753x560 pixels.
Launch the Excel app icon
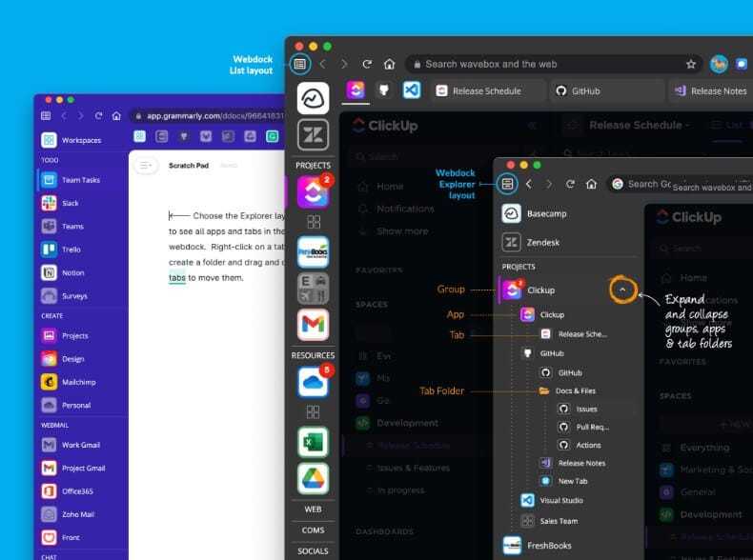point(313,441)
